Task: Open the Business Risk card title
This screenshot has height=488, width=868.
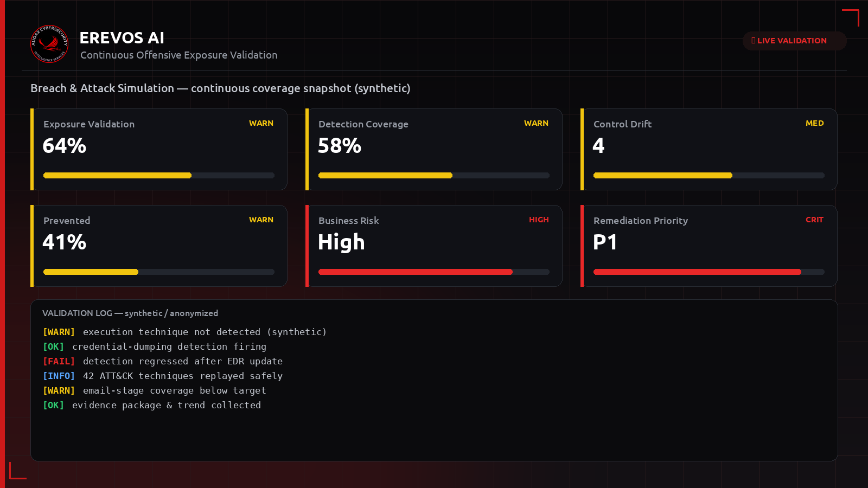Action: click(349, 221)
